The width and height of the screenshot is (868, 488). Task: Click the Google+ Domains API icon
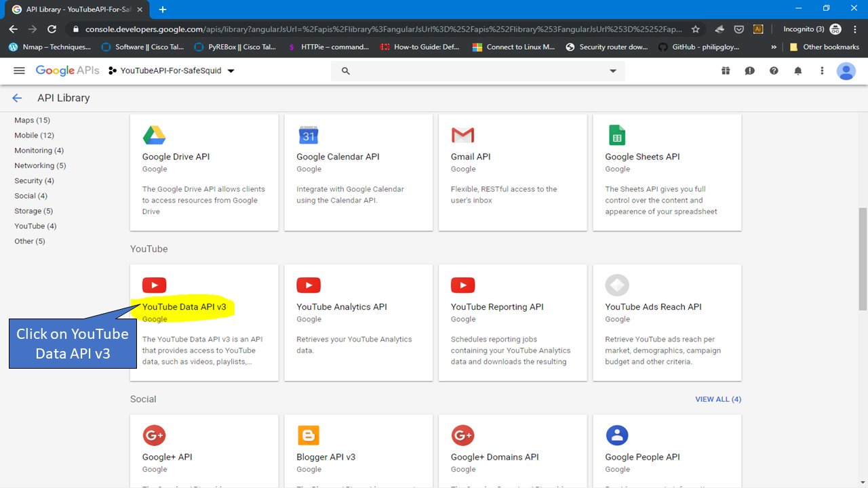click(462, 435)
